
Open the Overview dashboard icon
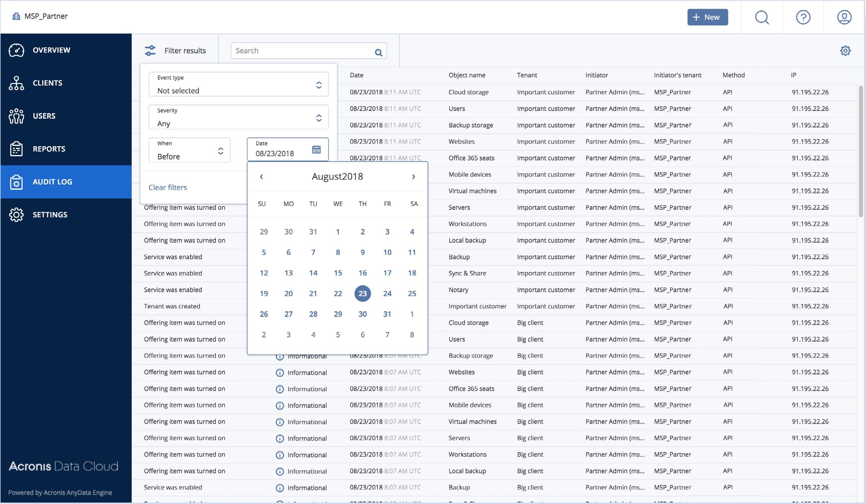tap(16, 50)
